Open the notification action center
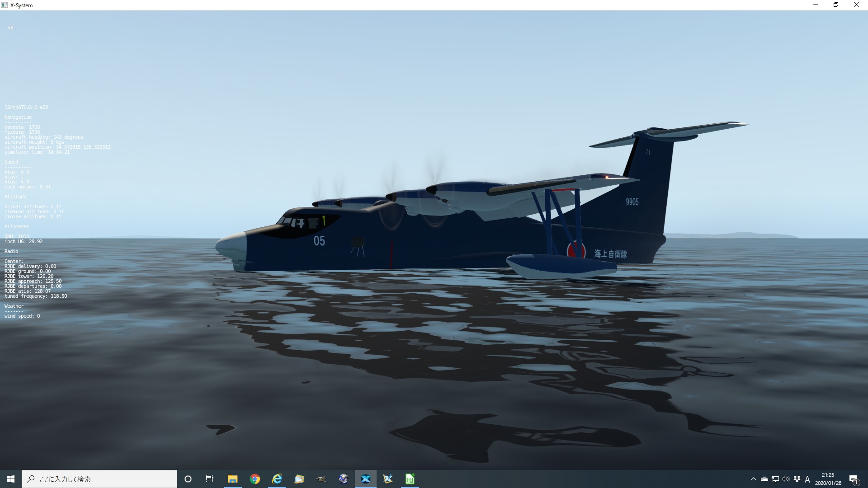868x488 pixels. 854,479
